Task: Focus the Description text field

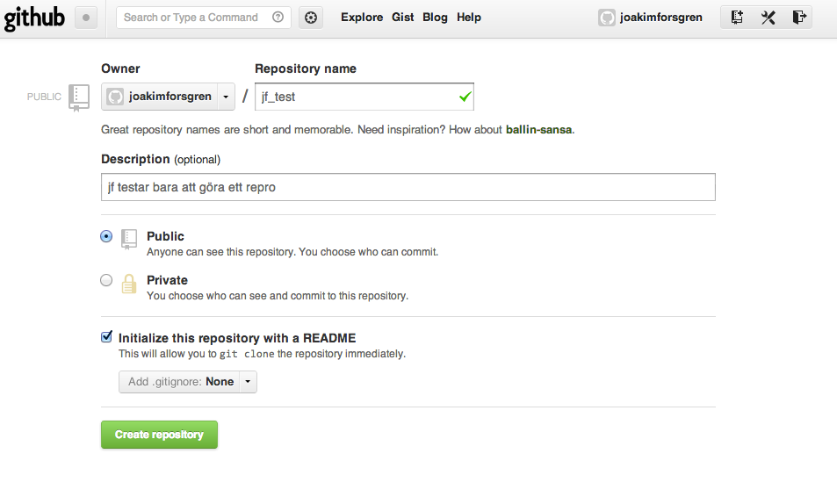Action: (408, 187)
